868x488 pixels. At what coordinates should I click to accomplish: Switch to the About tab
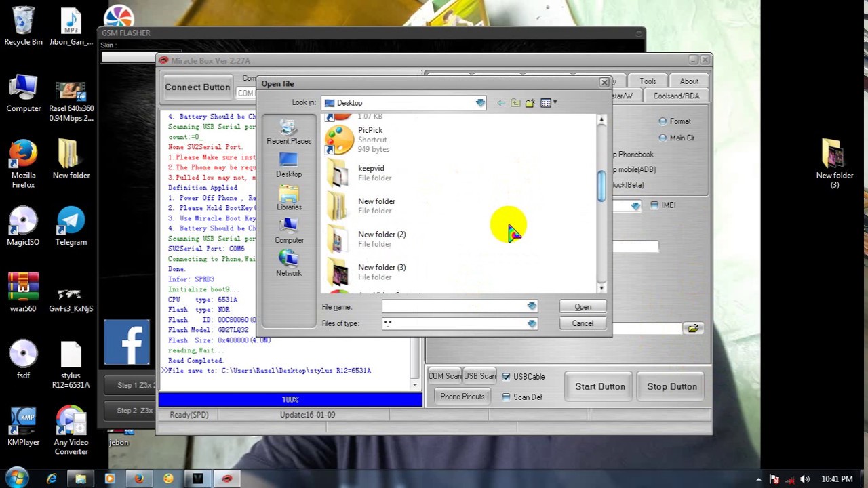point(689,81)
